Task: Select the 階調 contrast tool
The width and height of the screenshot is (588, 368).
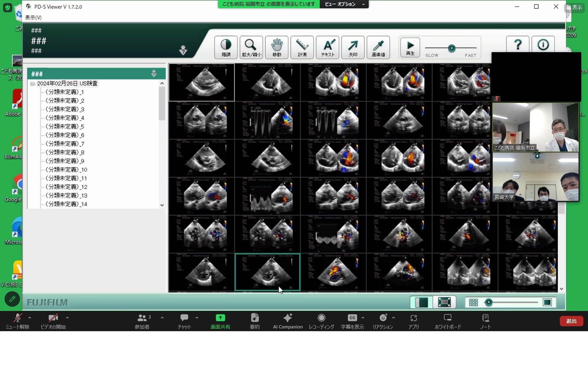Action: [226, 47]
